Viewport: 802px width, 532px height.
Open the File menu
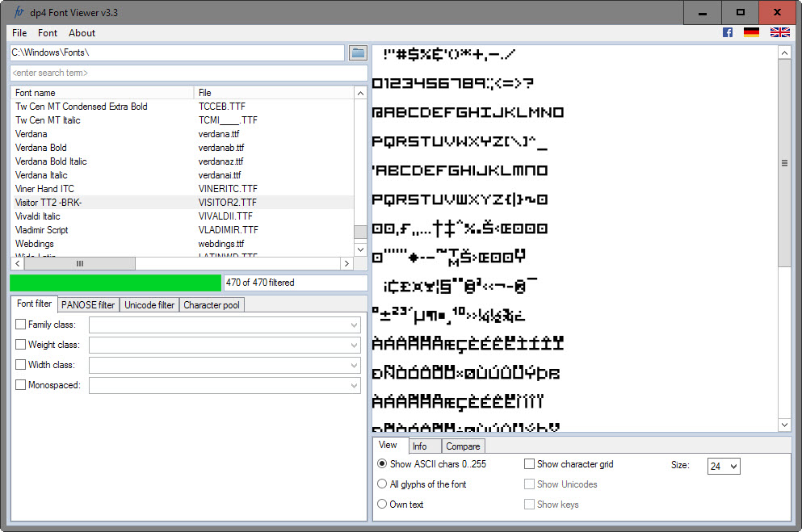[x=19, y=33]
